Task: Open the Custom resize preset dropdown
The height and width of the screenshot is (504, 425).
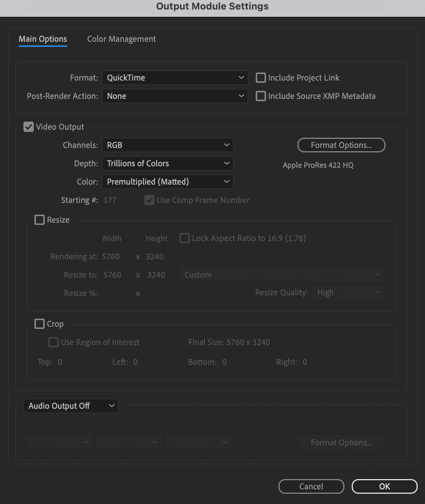Action: coord(282,275)
